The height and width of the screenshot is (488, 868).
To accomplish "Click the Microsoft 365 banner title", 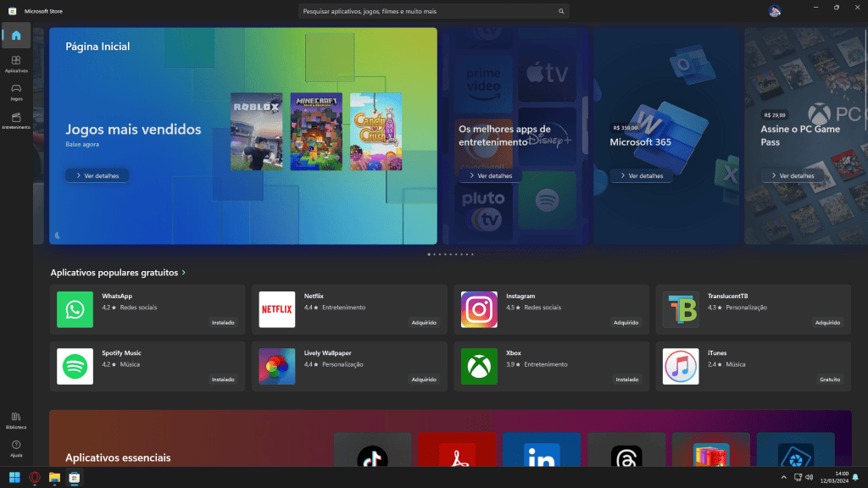I will [x=640, y=142].
